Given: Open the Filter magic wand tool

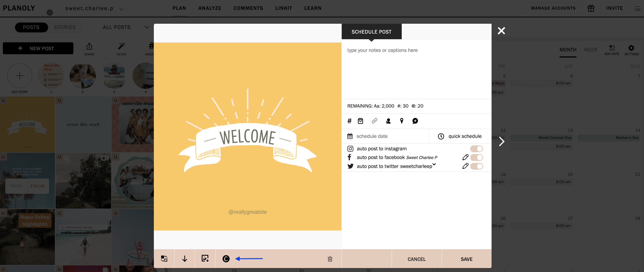Looking at the screenshot, I should pyautogui.click(x=121, y=49).
